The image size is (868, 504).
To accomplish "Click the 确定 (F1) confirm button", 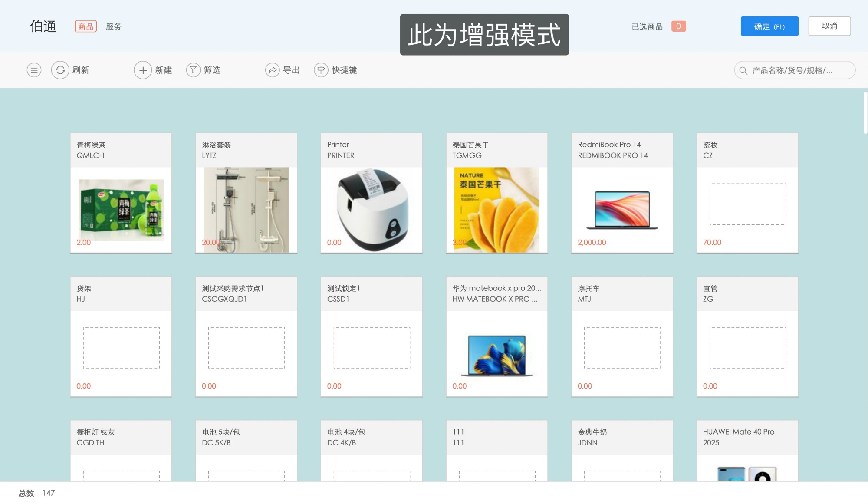I will [x=769, y=26].
